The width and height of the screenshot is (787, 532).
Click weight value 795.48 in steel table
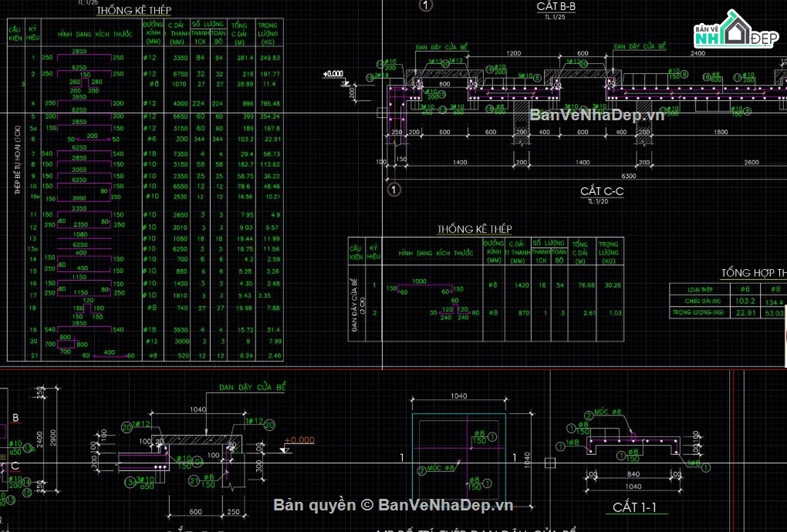pos(270,104)
